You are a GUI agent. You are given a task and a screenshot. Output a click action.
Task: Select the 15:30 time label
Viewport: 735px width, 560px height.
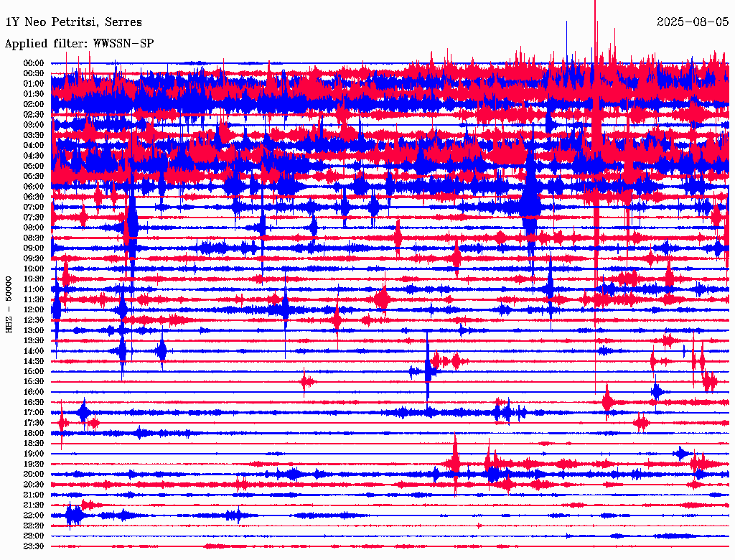click(x=34, y=381)
